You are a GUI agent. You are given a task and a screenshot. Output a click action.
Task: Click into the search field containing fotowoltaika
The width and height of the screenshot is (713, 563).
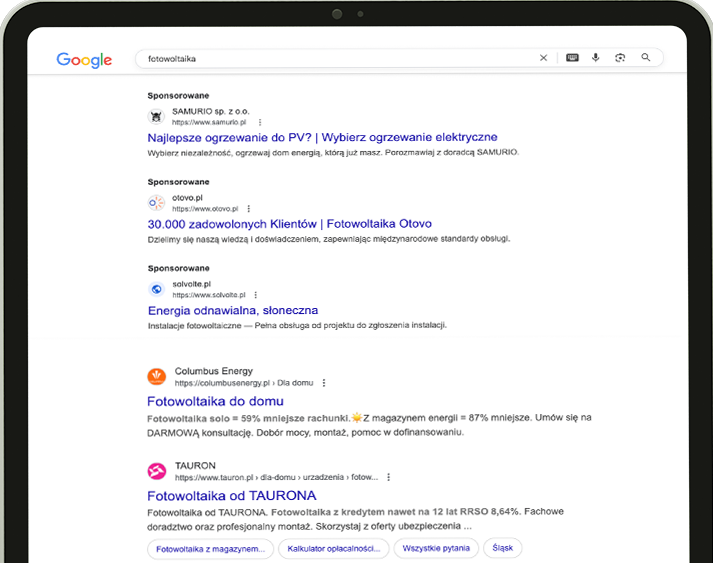pos(336,59)
